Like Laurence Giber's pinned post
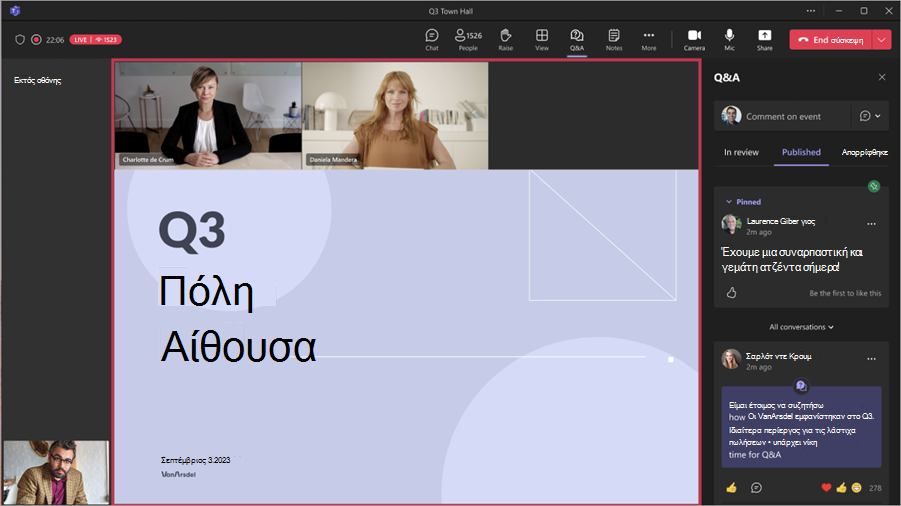This screenshot has height=506, width=901. 731,293
